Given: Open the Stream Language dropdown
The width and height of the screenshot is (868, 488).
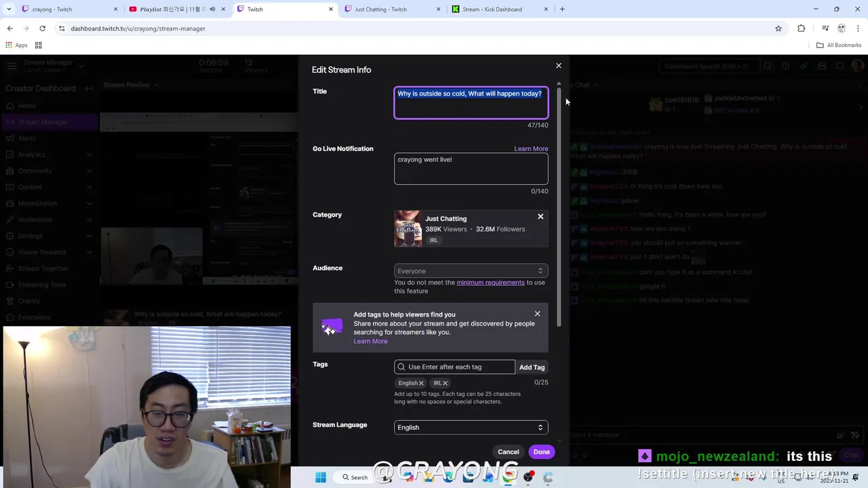Looking at the screenshot, I should coord(471,428).
